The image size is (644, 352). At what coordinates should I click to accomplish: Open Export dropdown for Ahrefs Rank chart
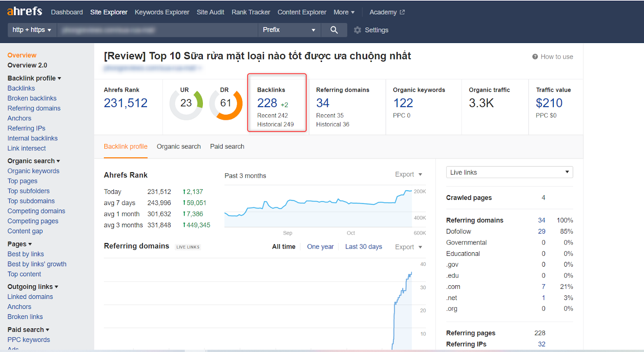point(409,174)
